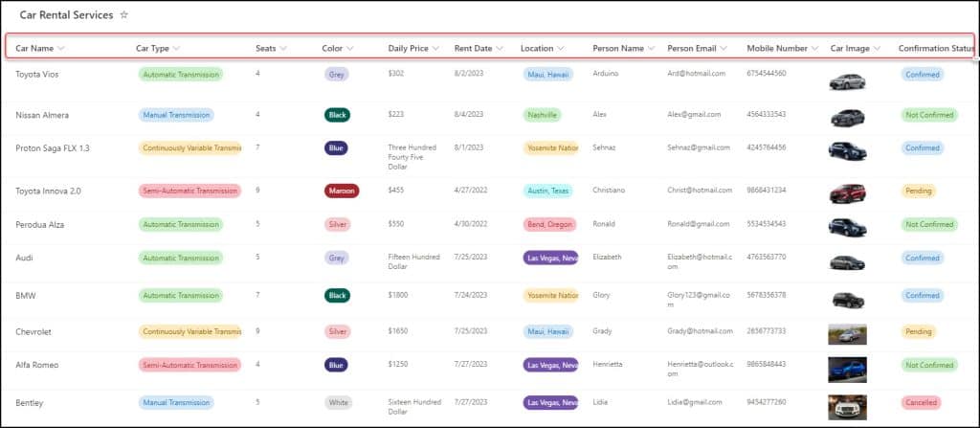
Task: Select the Toyota Vios car name
Action: 37,74
